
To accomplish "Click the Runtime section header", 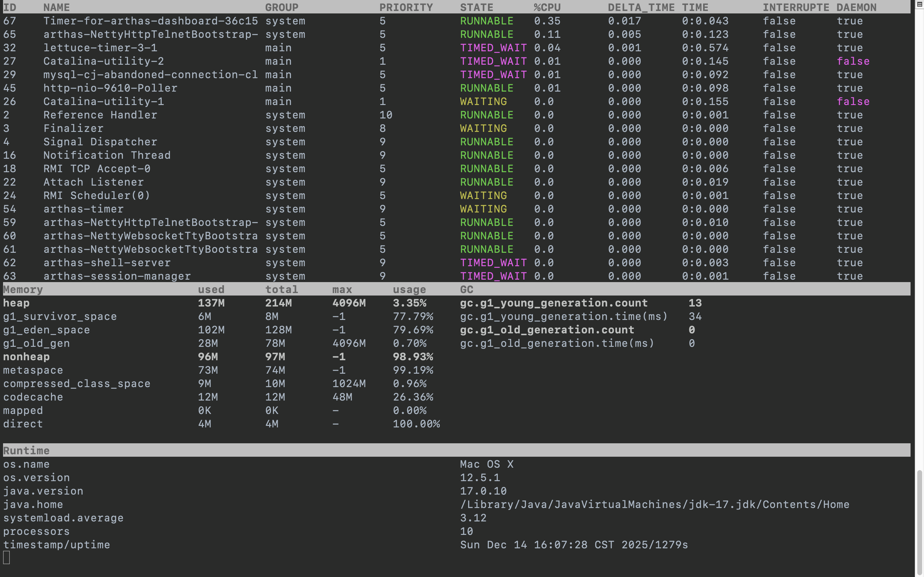I will [26, 450].
